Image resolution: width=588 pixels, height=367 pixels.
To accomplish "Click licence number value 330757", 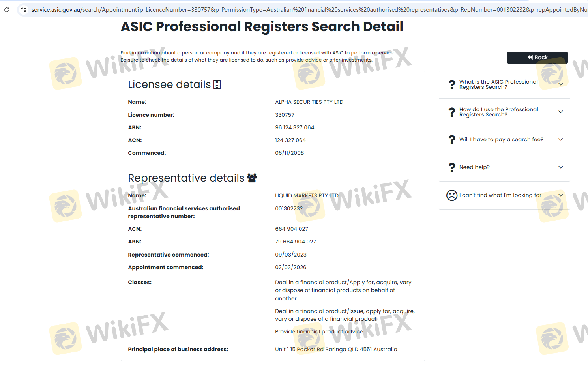I will tap(285, 115).
